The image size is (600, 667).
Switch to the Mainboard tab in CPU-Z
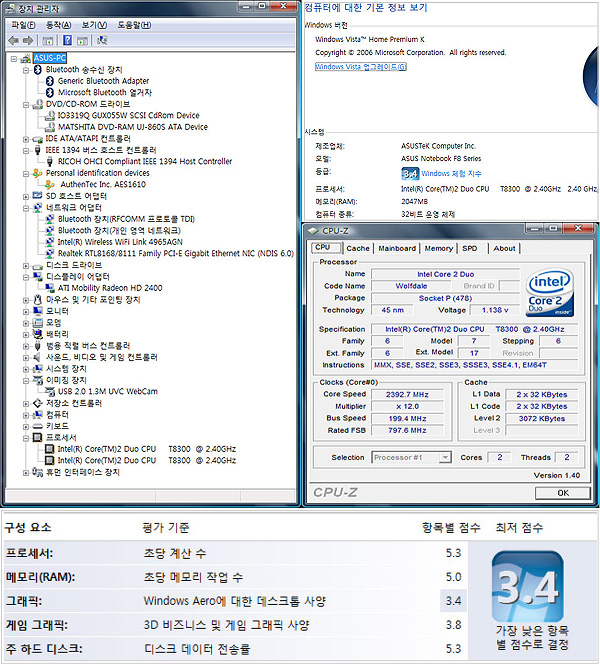pos(397,248)
